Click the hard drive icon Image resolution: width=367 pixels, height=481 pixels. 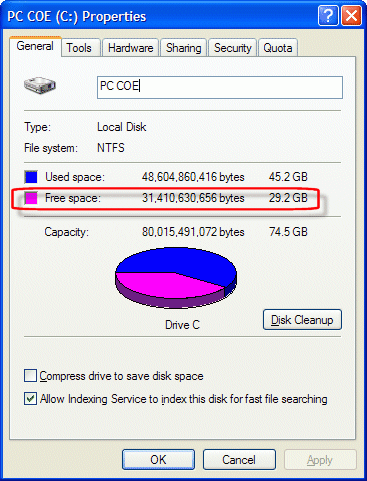click(40, 85)
